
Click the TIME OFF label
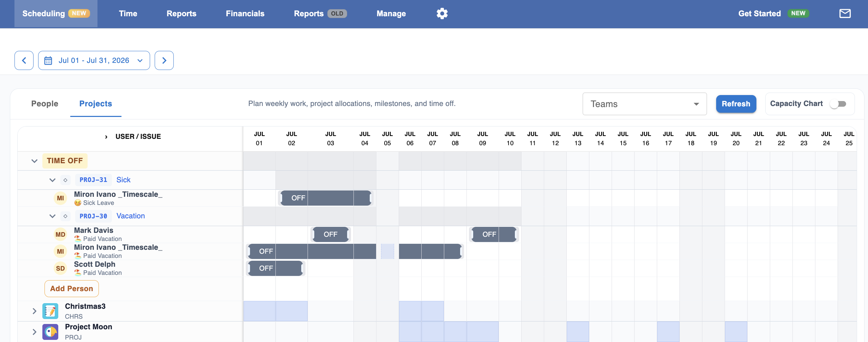[x=65, y=161]
